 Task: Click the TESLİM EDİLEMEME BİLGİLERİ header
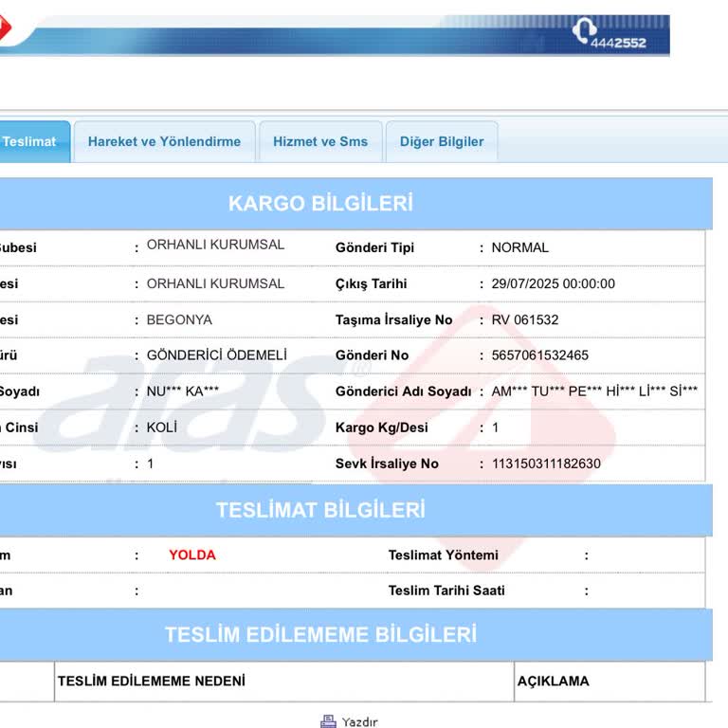coord(320,634)
